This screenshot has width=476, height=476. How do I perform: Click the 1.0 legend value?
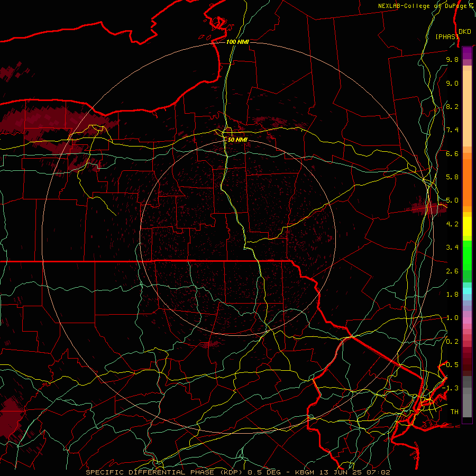point(452,318)
